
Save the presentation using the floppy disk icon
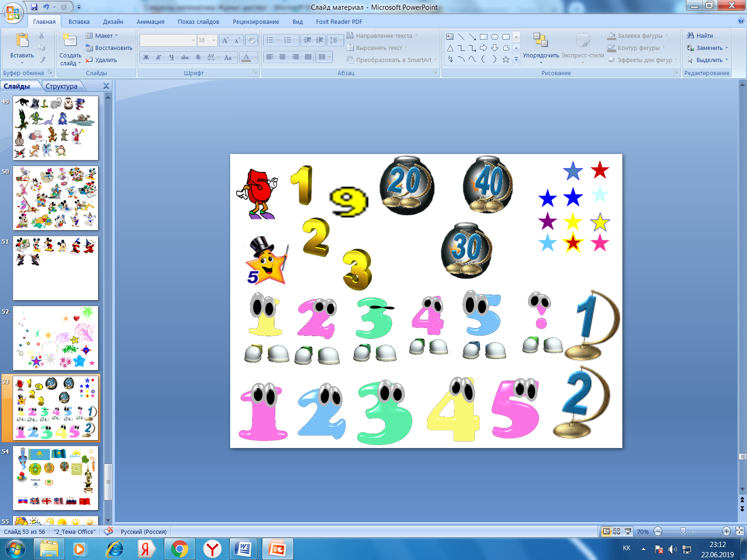(34, 7)
